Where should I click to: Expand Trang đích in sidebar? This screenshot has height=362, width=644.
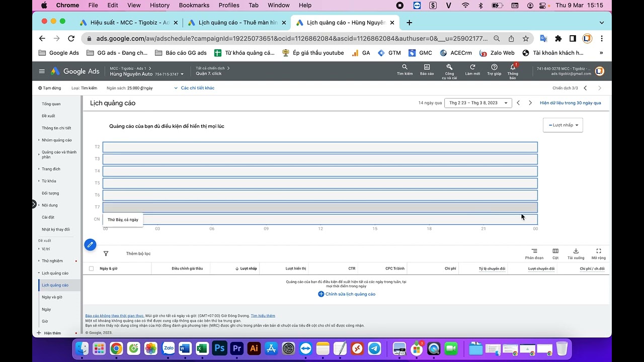coord(39,169)
